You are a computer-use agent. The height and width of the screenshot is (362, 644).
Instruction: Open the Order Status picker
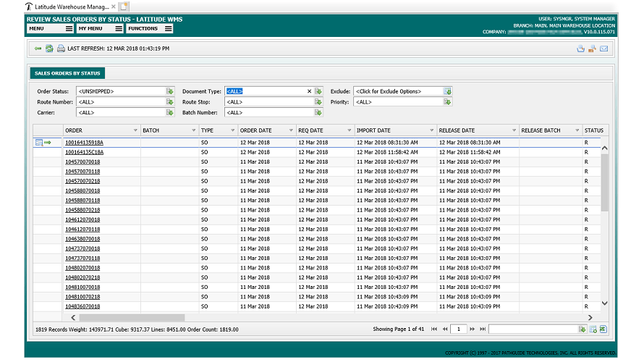[x=169, y=91]
